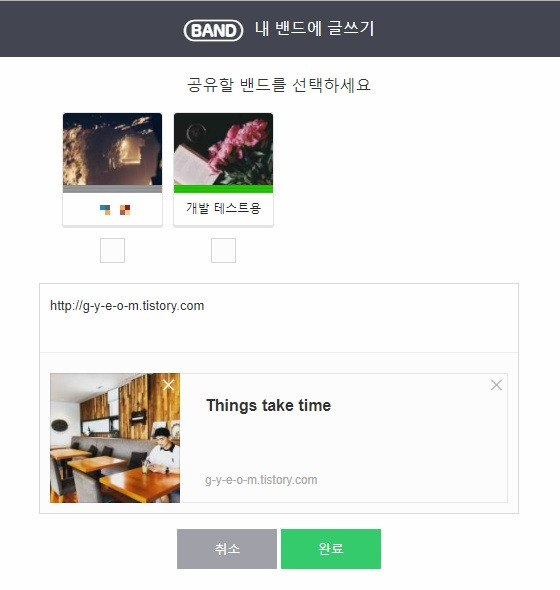Image resolution: width=560 pixels, height=590 pixels.
Task: Click the emoji band name label
Action: coord(115,210)
